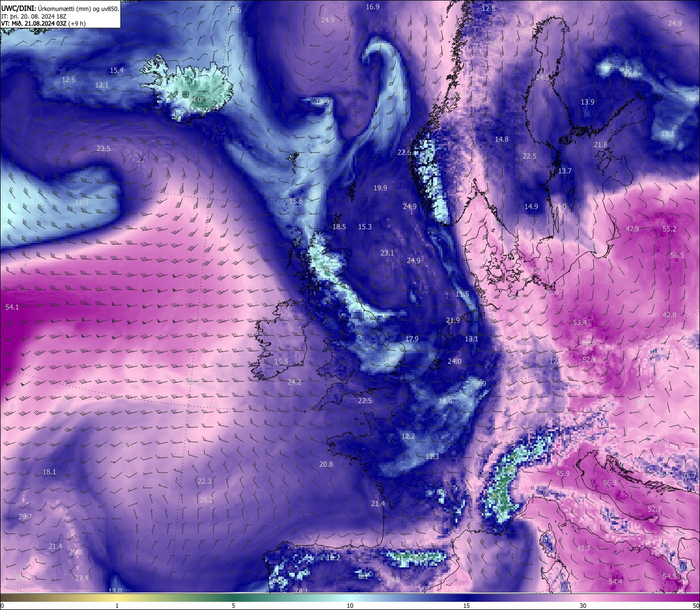
Task: Click the map value '15.6' near the Faroes
Action: [x=296, y=201]
